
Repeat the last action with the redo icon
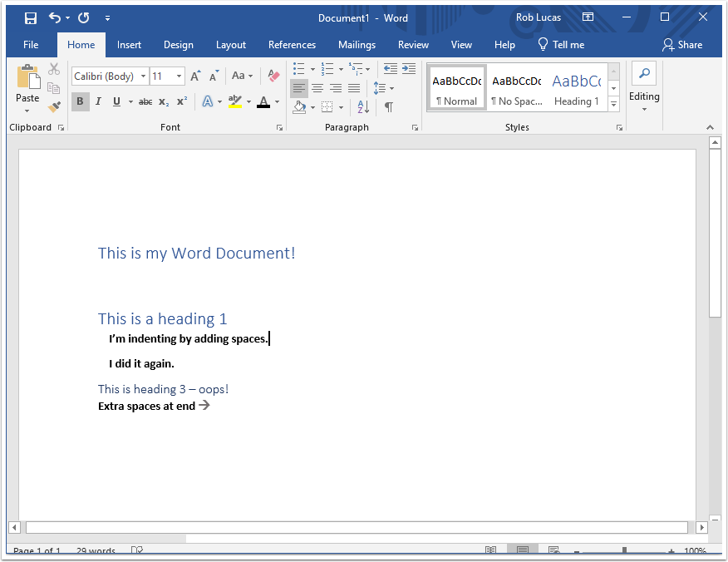pos(84,18)
